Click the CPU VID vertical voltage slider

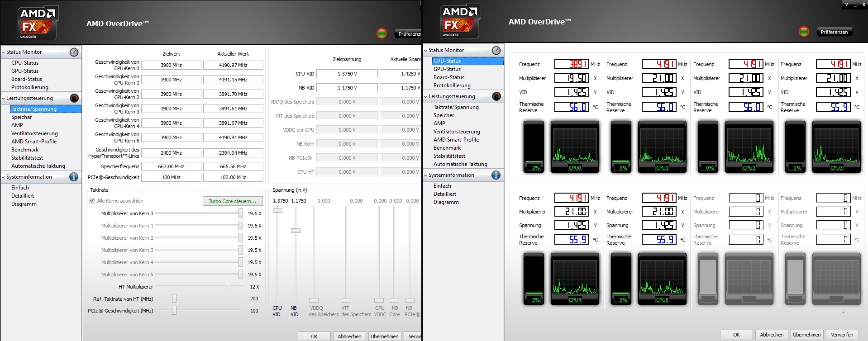pyautogui.click(x=277, y=210)
